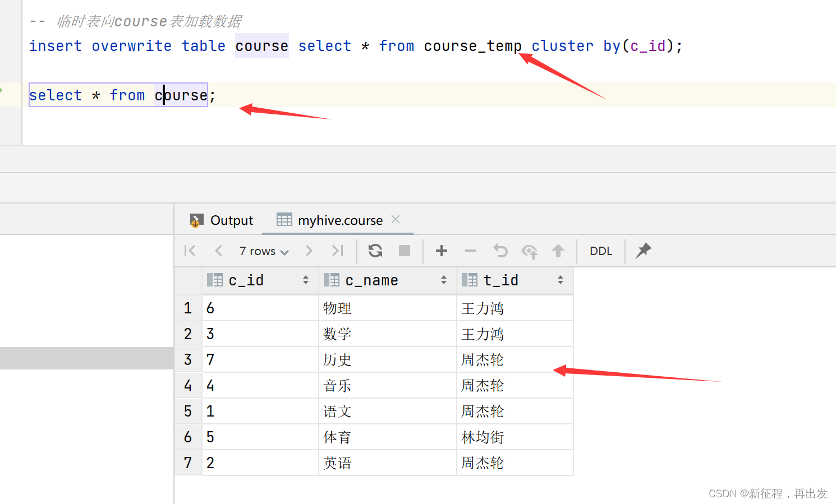Click 'cluster' keyword in the editor
The width and height of the screenshot is (836, 504).
[562, 46]
